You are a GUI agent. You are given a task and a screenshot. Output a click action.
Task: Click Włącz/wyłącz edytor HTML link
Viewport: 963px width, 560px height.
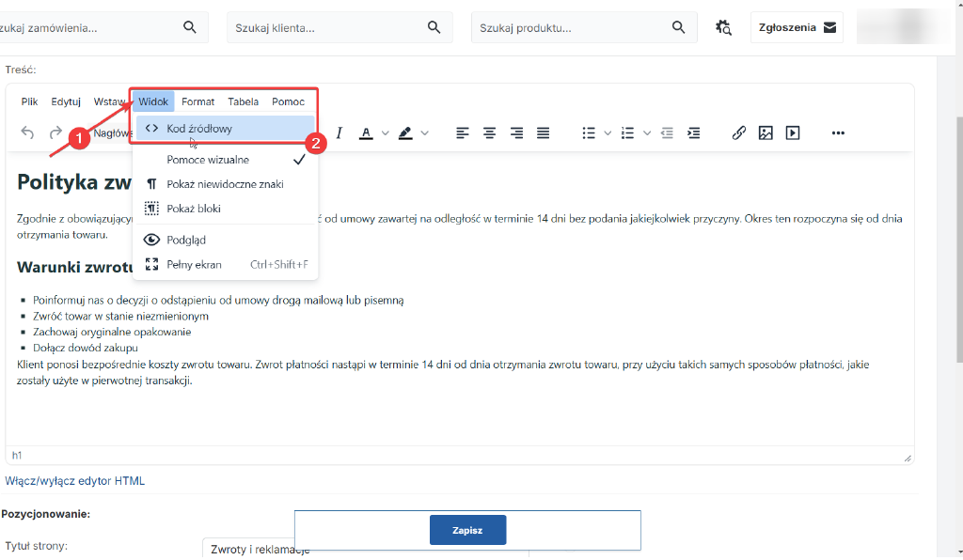[75, 481]
